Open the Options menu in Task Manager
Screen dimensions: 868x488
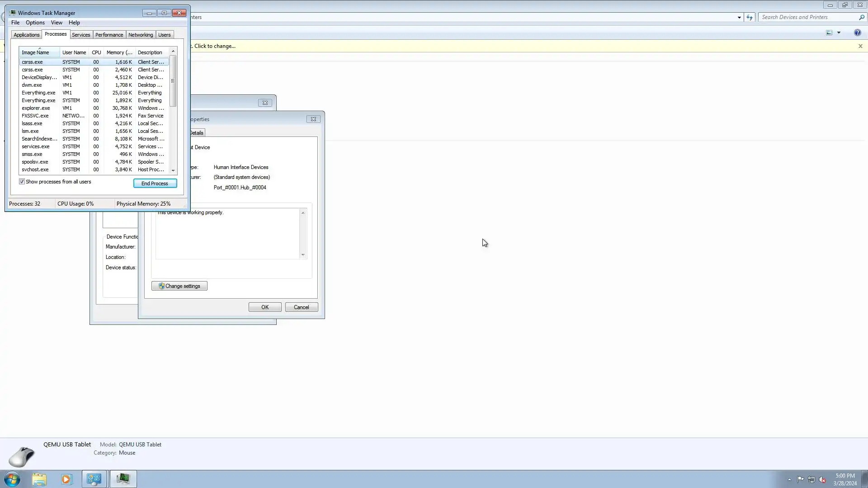pos(35,23)
